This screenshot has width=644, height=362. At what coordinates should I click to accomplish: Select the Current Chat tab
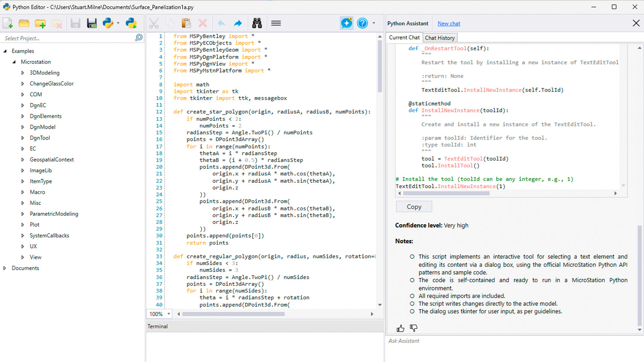tap(404, 38)
